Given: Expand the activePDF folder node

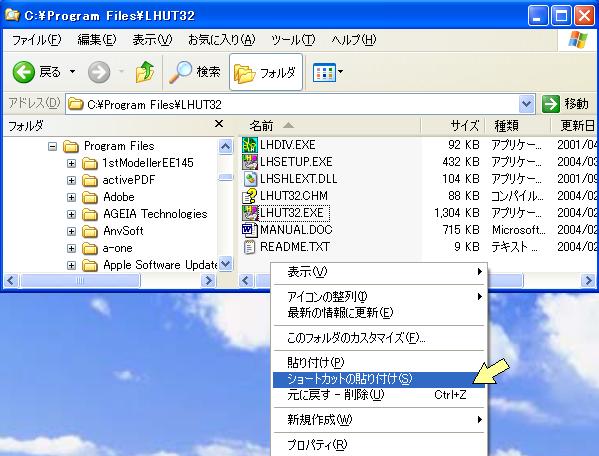Looking at the screenshot, I should 71,180.
